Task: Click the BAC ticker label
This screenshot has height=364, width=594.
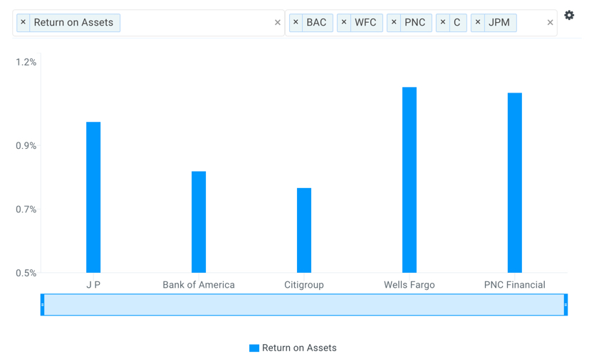Action: (316, 23)
